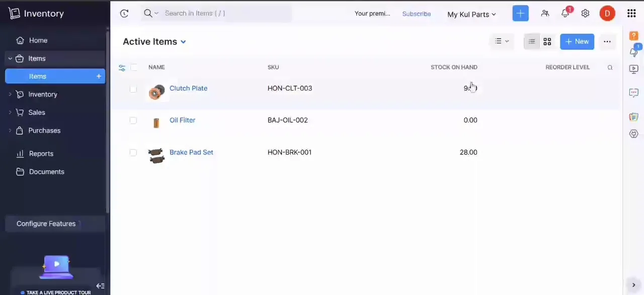
Task: Select the Items submenu entry
Action: click(55, 76)
